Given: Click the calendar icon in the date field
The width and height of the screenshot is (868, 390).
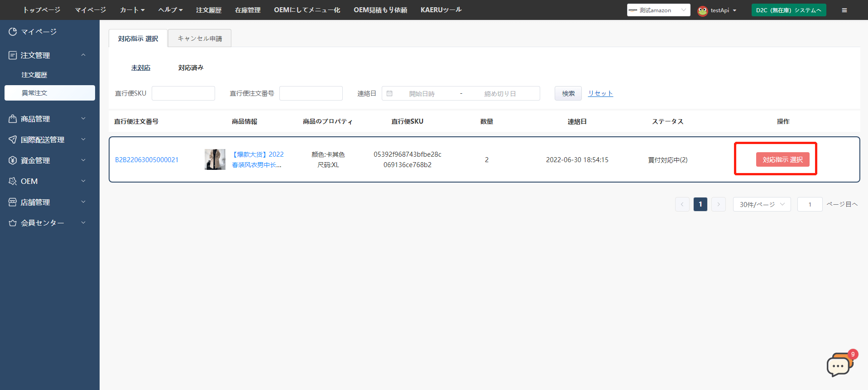Looking at the screenshot, I should click(389, 93).
